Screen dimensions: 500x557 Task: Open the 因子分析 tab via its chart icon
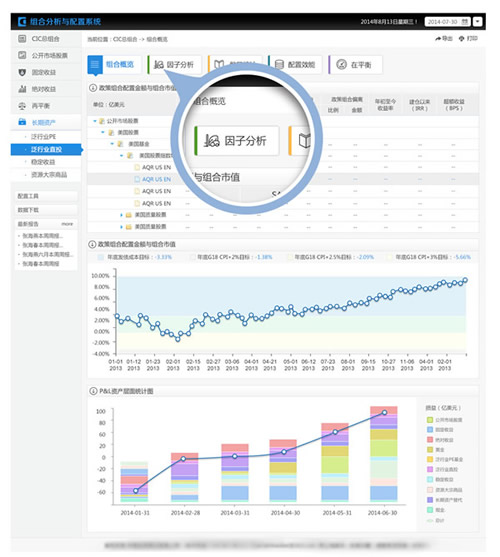pyautogui.click(x=158, y=65)
